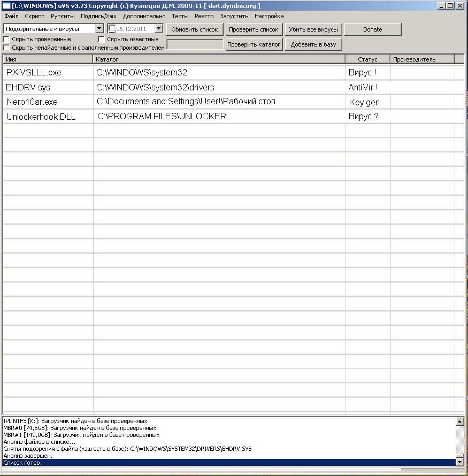This screenshot has width=468, height=476.
Task: Select log line Список готов.
Action: click(229, 463)
